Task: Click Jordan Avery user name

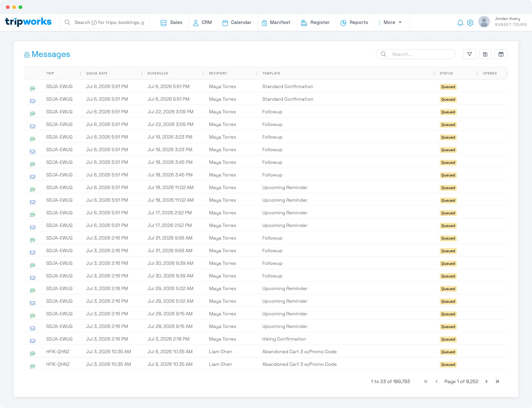Action: click(x=507, y=19)
